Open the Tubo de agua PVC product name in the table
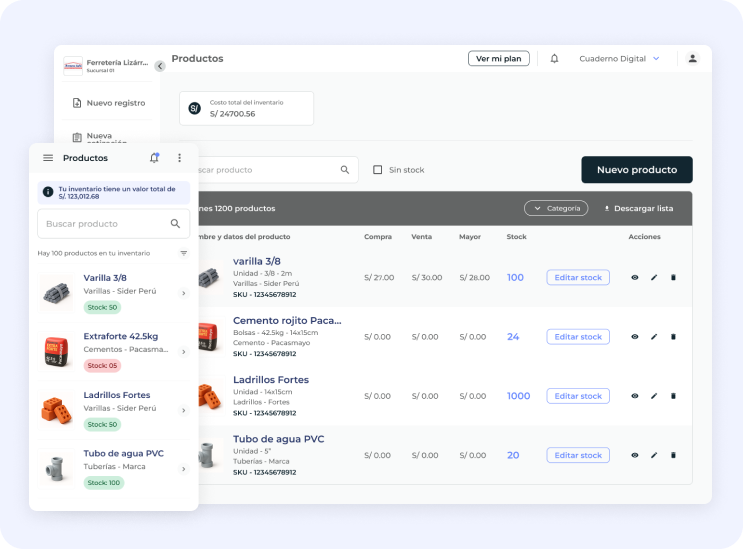Viewport: 743px width, 549px height. pyautogui.click(x=279, y=439)
